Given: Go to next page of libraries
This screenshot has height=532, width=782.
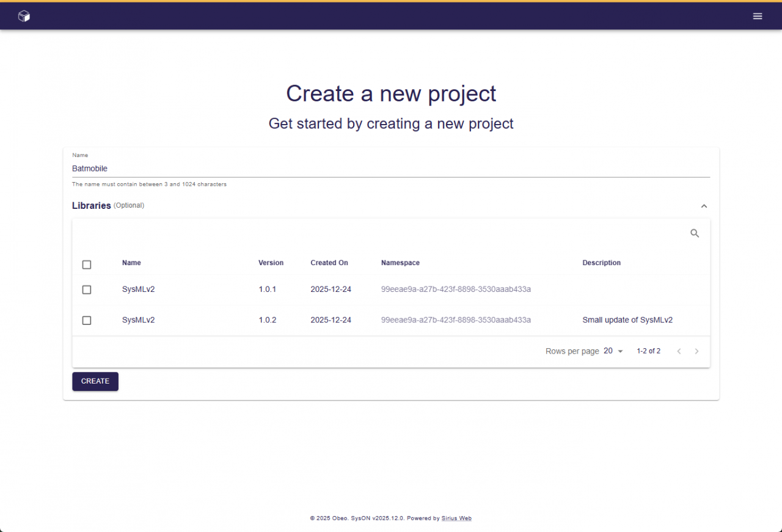Looking at the screenshot, I should click(696, 351).
